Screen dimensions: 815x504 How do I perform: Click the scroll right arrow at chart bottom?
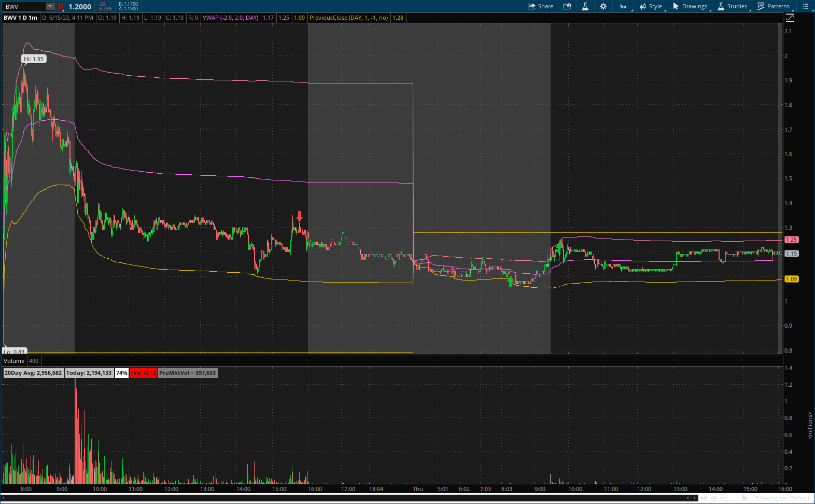[694, 498]
